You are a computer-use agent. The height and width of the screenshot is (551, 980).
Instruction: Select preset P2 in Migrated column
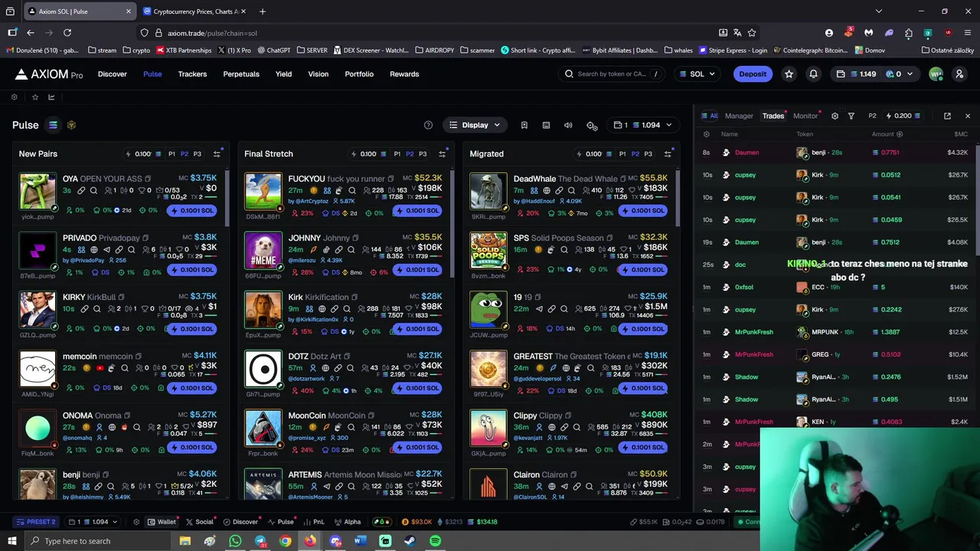[635, 154]
